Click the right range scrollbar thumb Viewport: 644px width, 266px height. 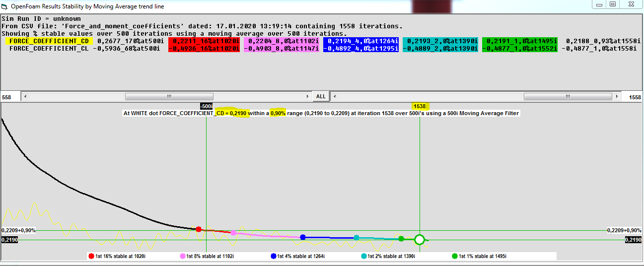568,96
